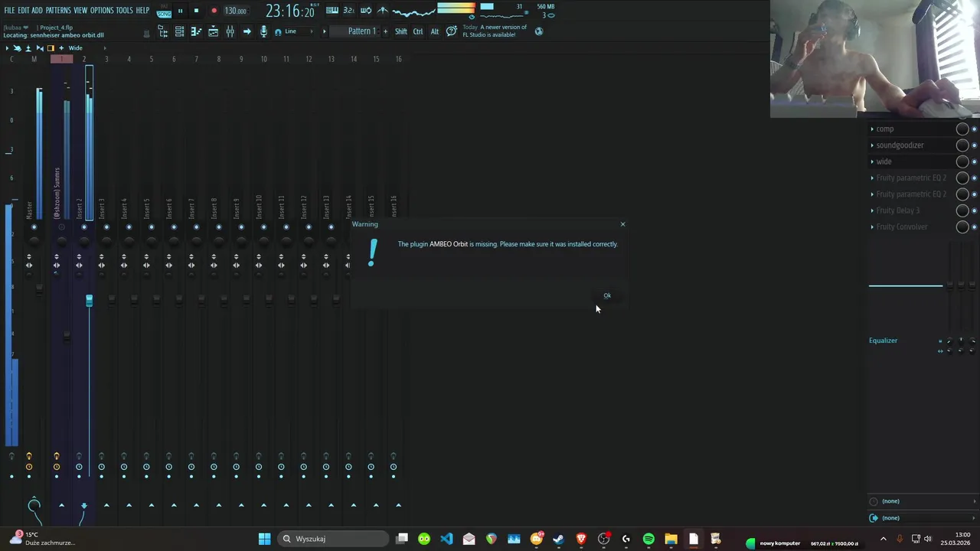Open the help question bubble icon
Viewport: 980px width, 551px height.
pos(452,31)
